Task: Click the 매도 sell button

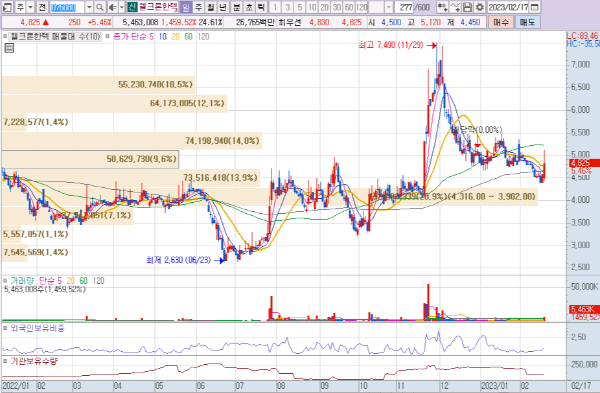Action: click(x=527, y=22)
